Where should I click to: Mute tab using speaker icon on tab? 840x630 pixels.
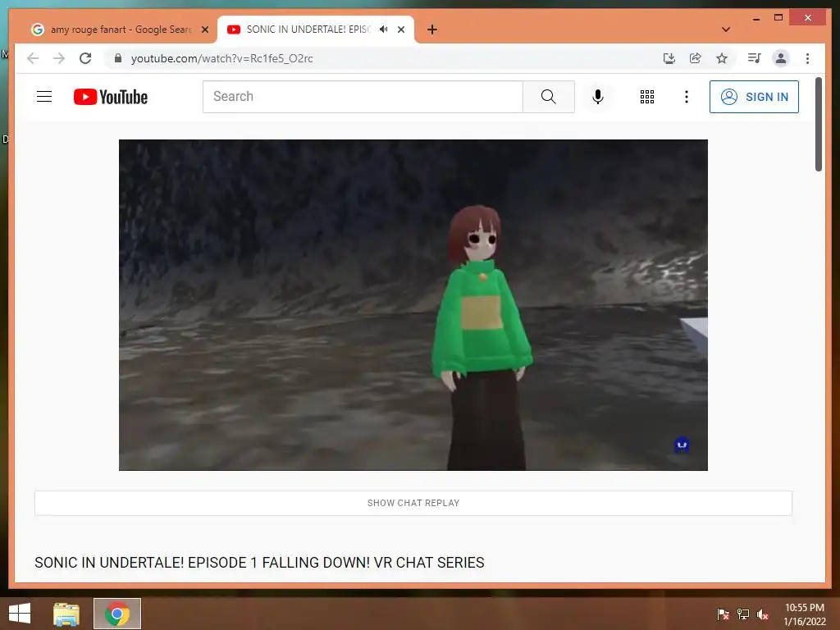click(384, 30)
